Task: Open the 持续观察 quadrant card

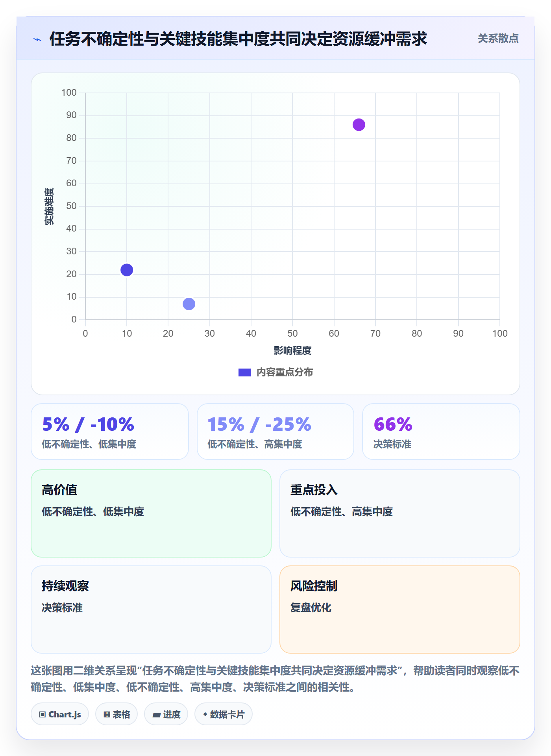Action: 151,610
